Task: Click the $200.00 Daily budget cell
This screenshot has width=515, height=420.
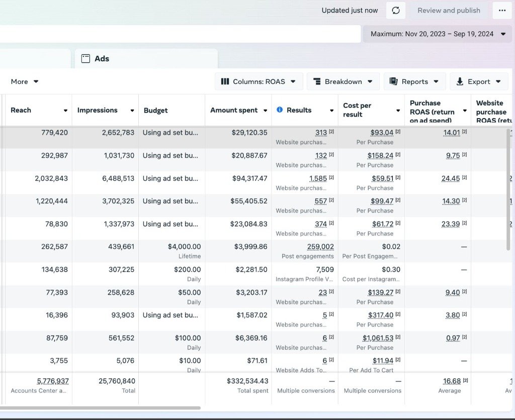Action: coord(187,270)
